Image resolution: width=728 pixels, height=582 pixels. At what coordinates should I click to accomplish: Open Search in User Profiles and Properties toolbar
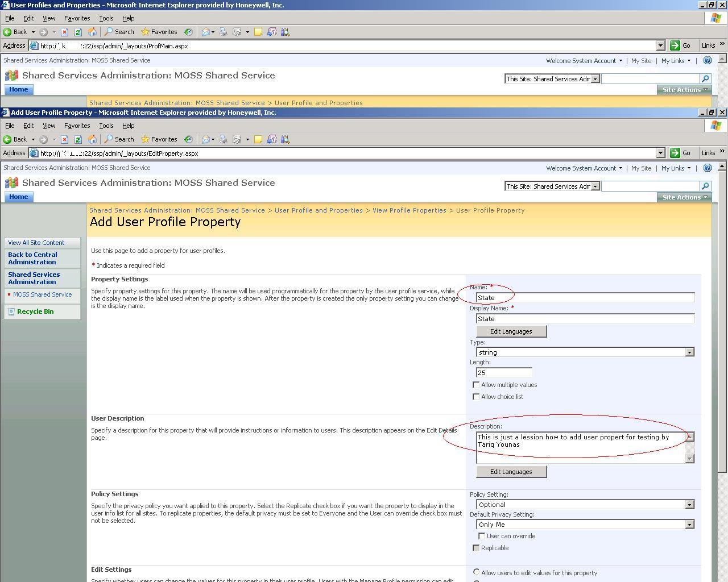point(119,32)
